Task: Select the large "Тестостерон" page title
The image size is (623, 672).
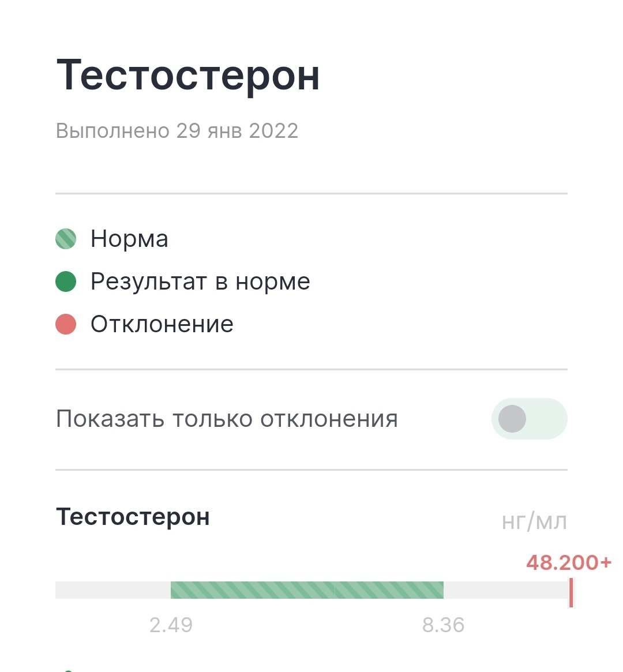Action: coord(188,75)
